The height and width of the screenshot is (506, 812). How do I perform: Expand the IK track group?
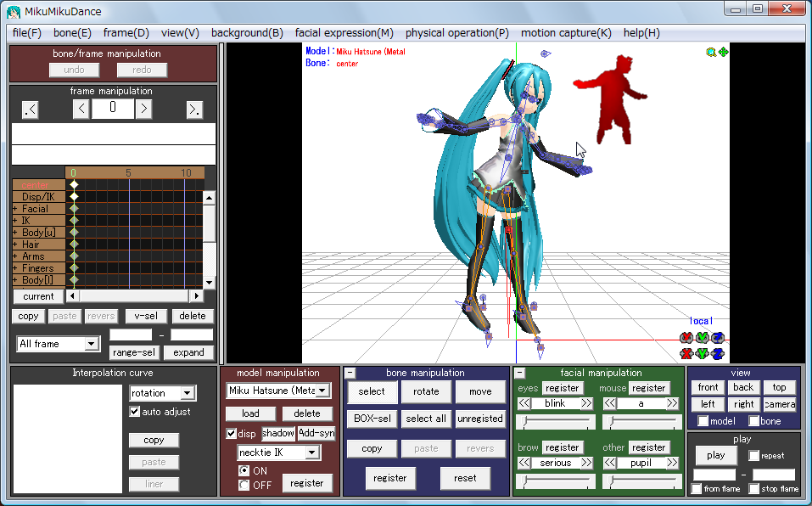point(15,221)
